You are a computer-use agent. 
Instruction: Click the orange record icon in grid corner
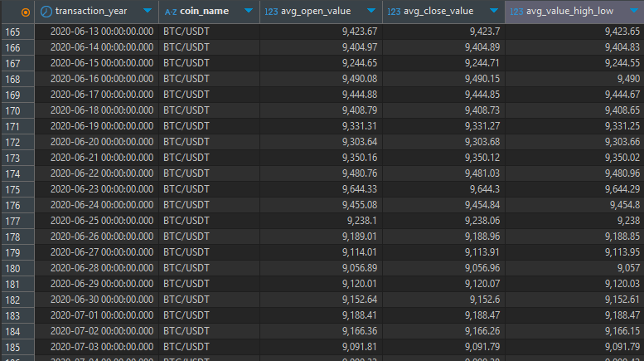[25, 12]
